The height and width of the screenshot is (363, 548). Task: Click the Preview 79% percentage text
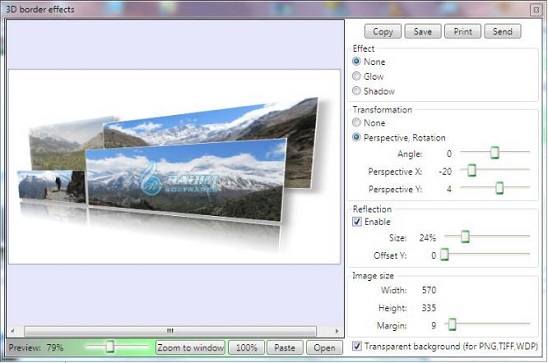pos(55,348)
